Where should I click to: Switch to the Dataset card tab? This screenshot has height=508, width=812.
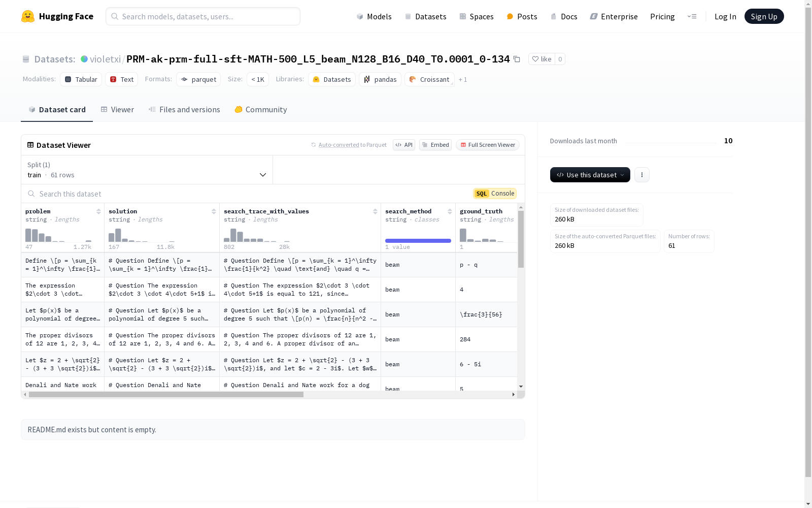pyautogui.click(x=57, y=110)
